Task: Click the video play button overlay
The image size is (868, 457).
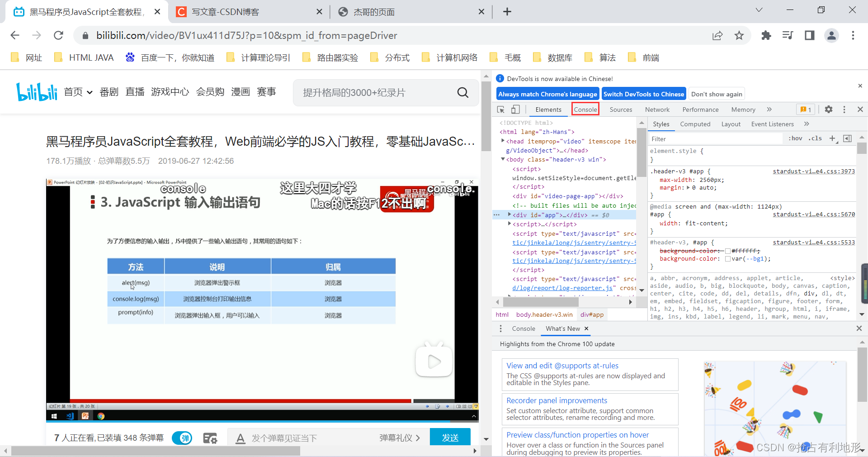Action: pyautogui.click(x=434, y=361)
